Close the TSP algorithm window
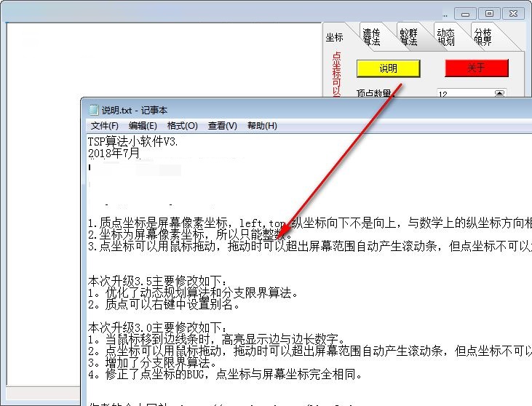Screen dimensions: 532x406 point(513,14)
